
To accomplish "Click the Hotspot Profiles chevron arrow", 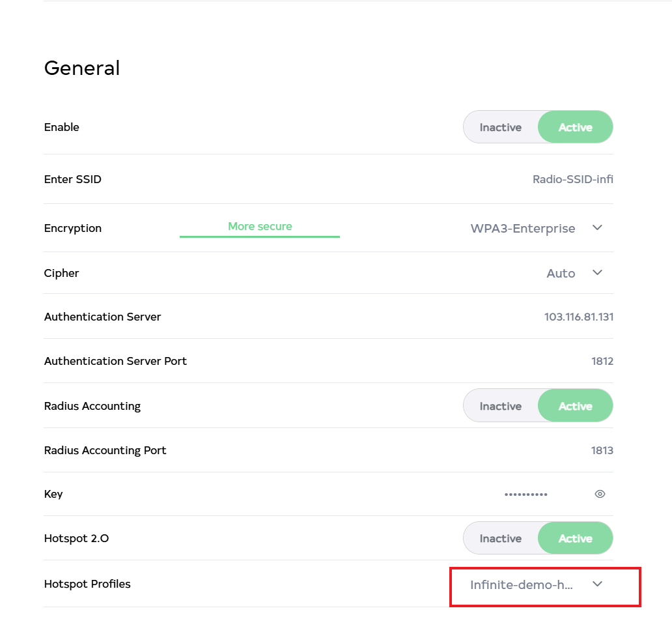I will click(x=597, y=584).
